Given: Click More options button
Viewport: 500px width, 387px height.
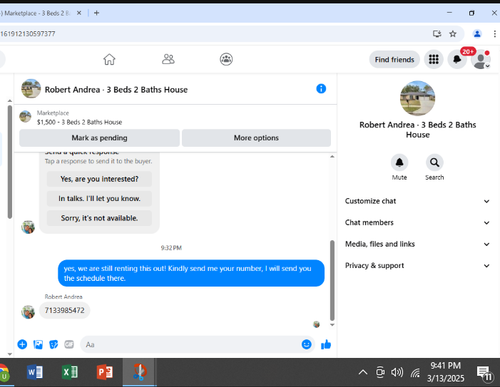Looking at the screenshot, I should click(x=256, y=138).
